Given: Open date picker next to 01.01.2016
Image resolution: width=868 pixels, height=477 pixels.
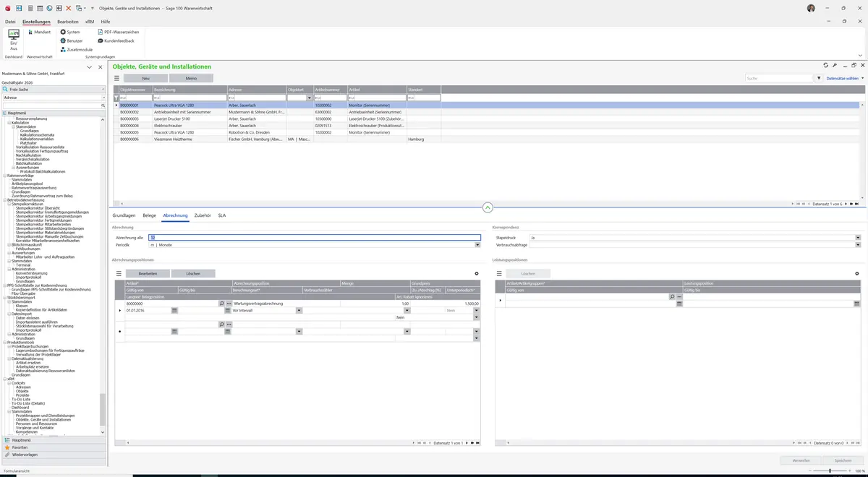Looking at the screenshot, I should pyautogui.click(x=174, y=310).
